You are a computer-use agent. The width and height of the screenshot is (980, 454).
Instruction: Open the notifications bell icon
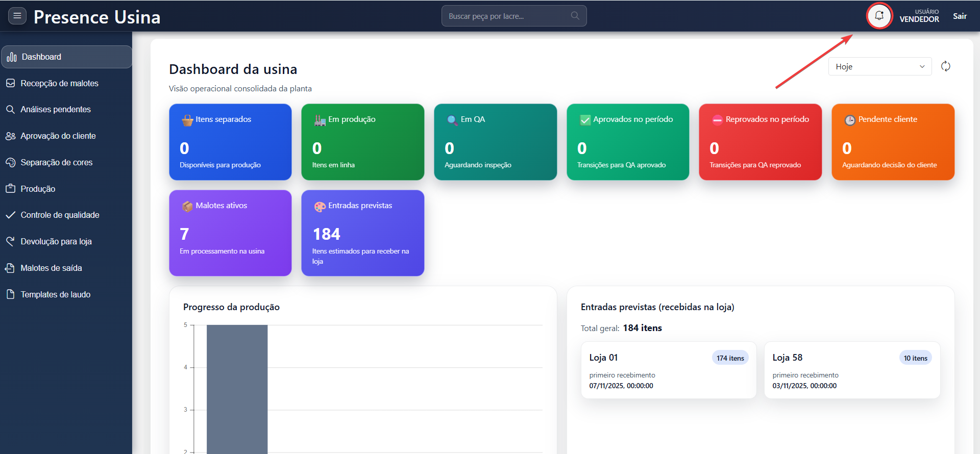coord(879,16)
